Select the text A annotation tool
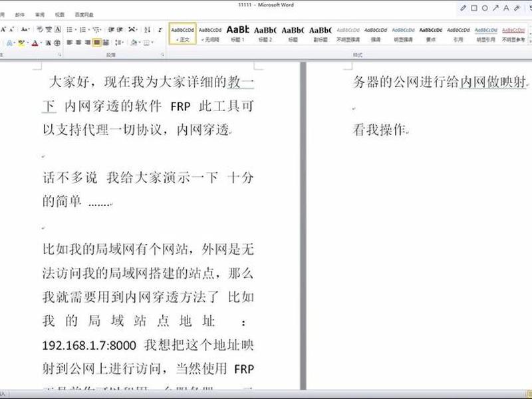The width and height of the screenshot is (532, 399). tap(506, 8)
